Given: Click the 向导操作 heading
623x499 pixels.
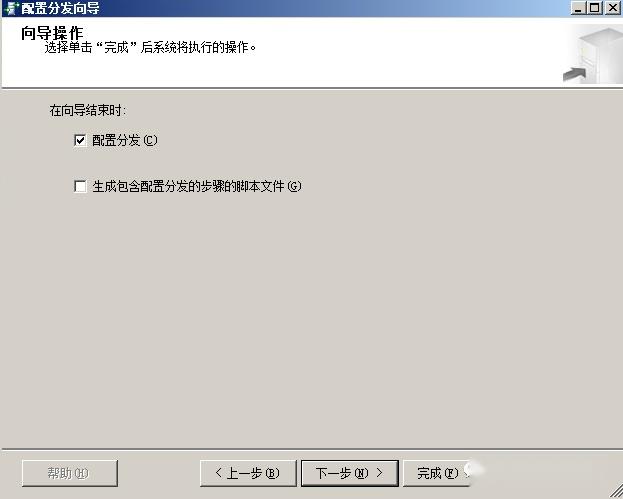Looking at the screenshot, I should coord(52,33).
